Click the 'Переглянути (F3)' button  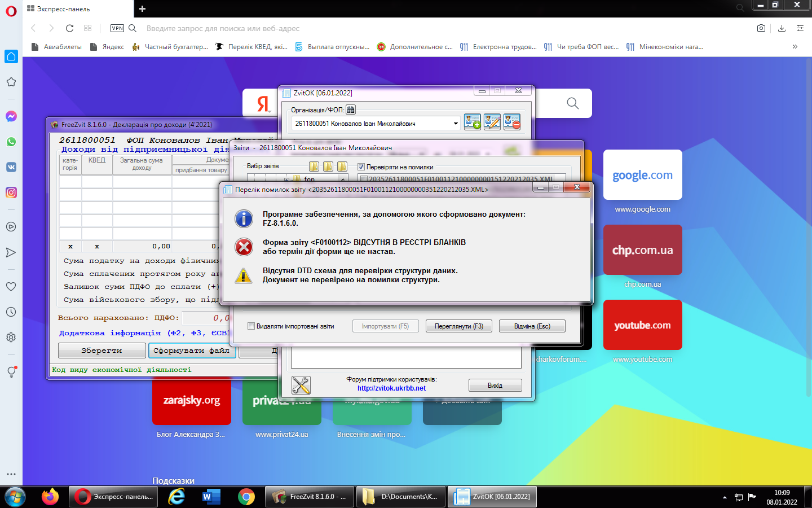point(458,326)
